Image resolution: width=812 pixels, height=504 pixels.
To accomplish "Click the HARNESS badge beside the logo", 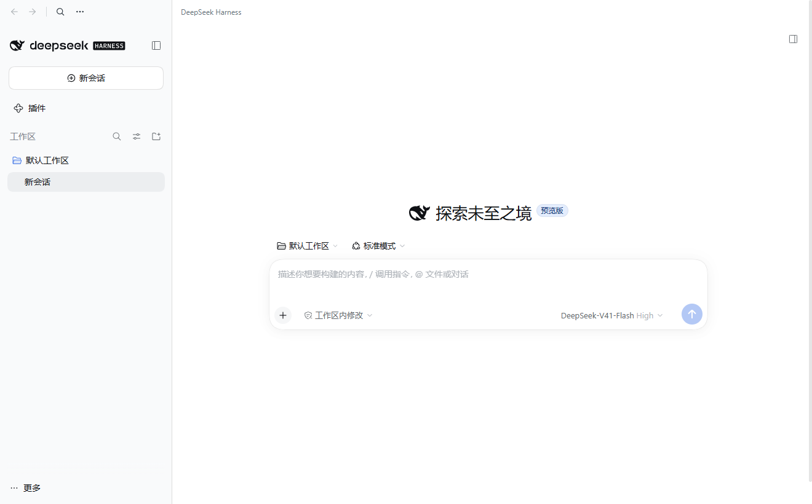I will [x=109, y=45].
